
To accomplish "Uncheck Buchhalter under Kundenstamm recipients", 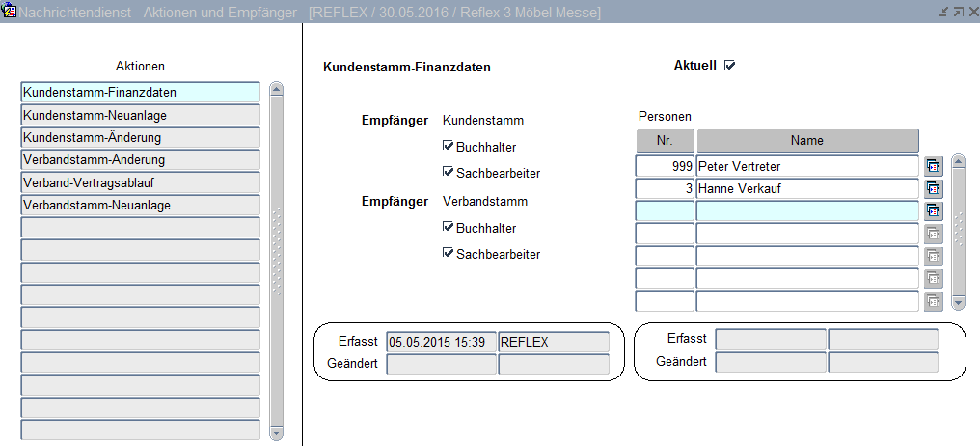I will pos(448,147).
